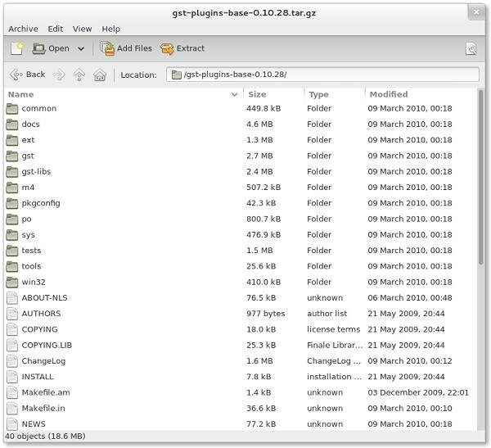This screenshot has width=491, height=448.
Task: Select the ABOUT-NLS file icon
Action: pyautogui.click(x=12, y=298)
